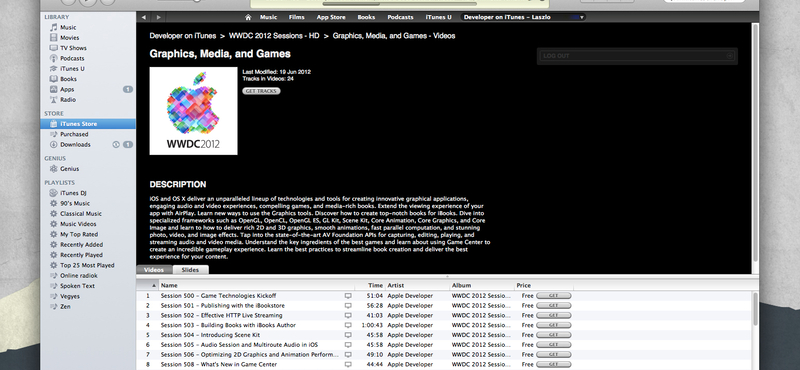Image resolution: width=800 pixels, height=370 pixels.
Task: Follow the WWDC 2012 Sessions - HD breadcrumb
Action: point(274,36)
